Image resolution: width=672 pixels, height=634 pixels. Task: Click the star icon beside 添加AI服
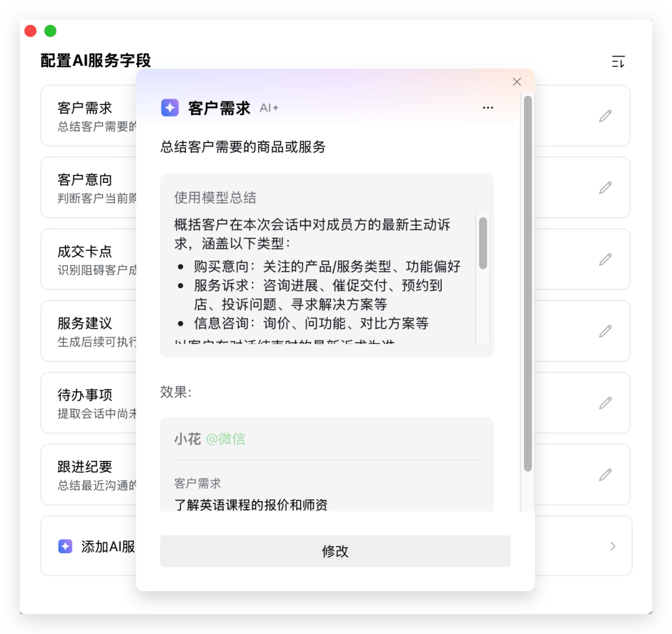coord(65,546)
